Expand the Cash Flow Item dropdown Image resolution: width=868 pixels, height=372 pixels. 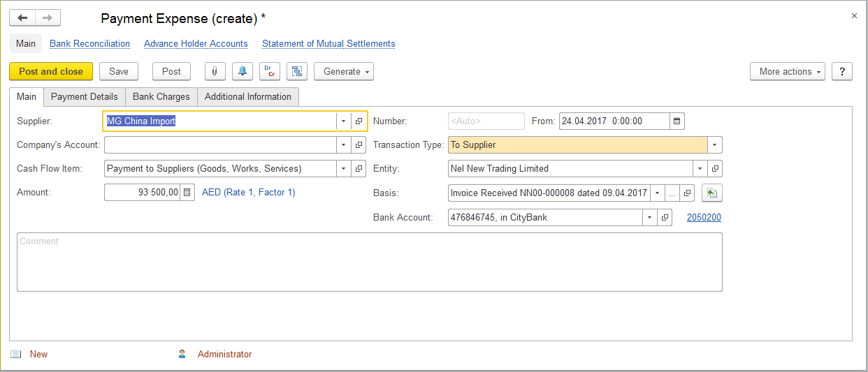343,169
